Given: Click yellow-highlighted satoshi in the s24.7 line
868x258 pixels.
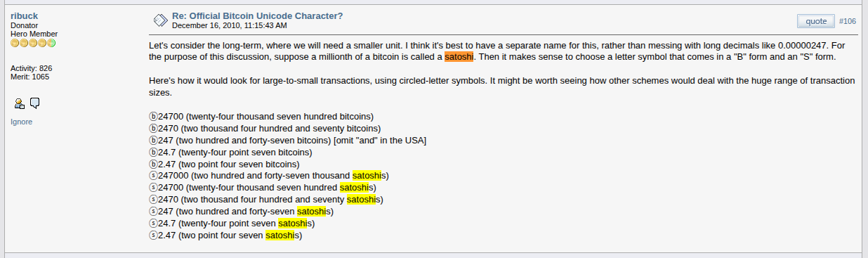Looking at the screenshot, I should pyautogui.click(x=292, y=224).
